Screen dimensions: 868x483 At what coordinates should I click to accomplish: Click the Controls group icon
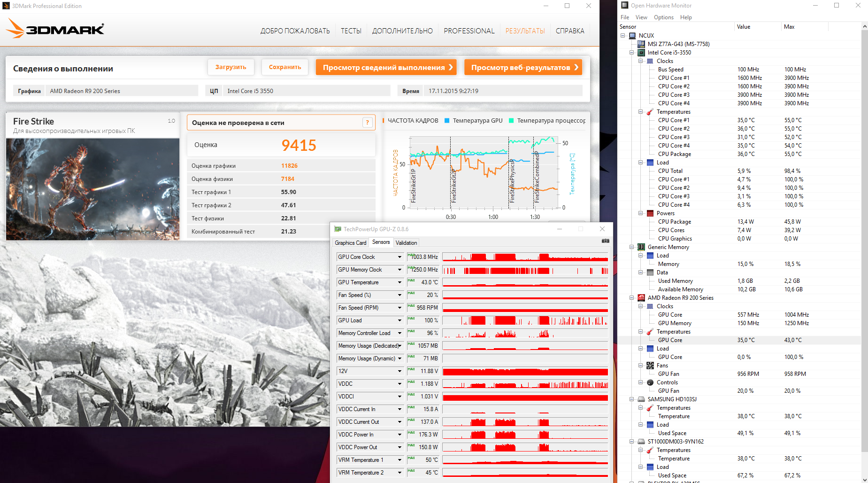click(x=650, y=382)
